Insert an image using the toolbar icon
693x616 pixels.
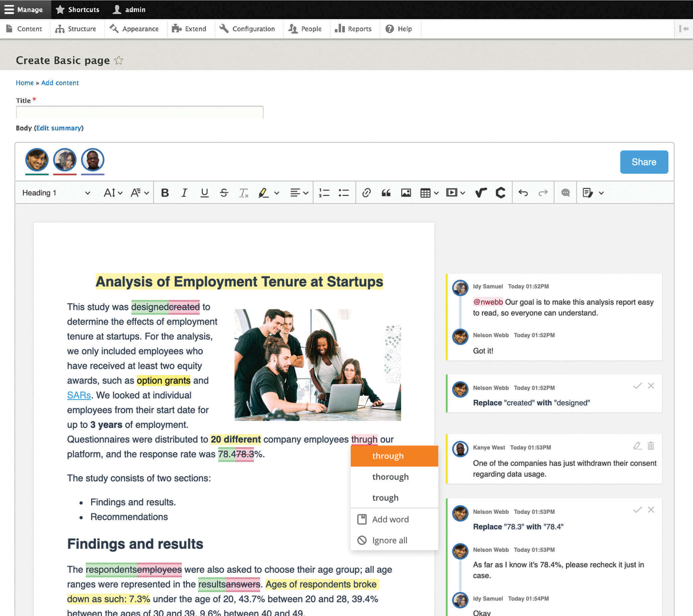pos(405,192)
